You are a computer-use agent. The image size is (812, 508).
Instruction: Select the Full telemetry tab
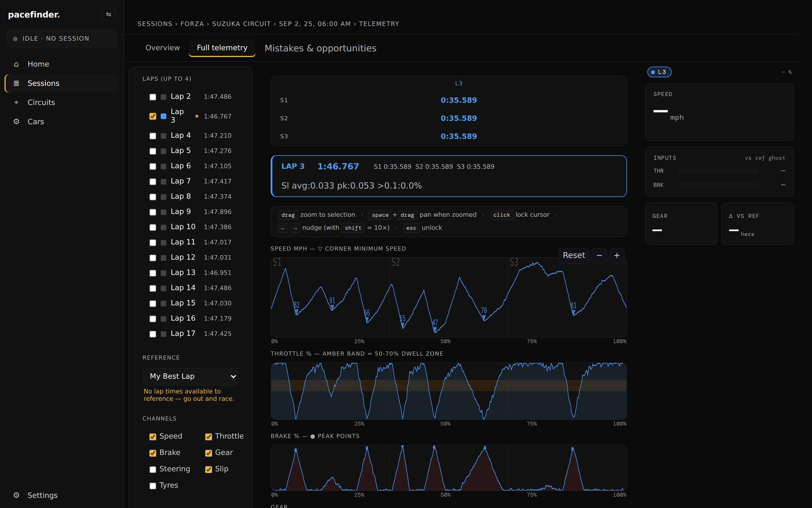222,48
